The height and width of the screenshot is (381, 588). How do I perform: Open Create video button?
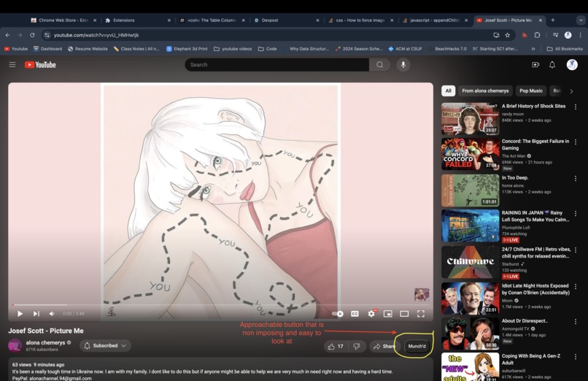(x=535, y=65)
